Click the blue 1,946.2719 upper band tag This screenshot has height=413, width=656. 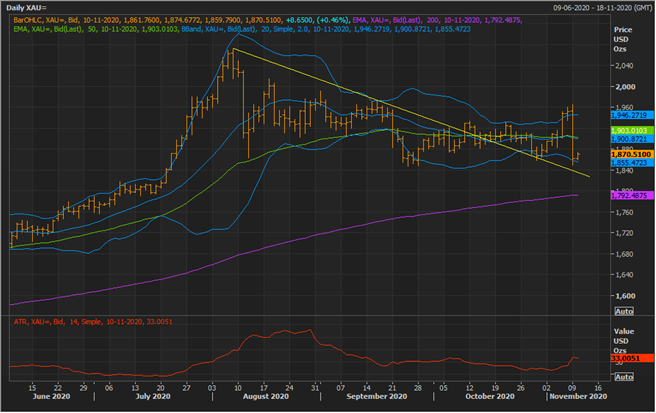click(632, 115)
